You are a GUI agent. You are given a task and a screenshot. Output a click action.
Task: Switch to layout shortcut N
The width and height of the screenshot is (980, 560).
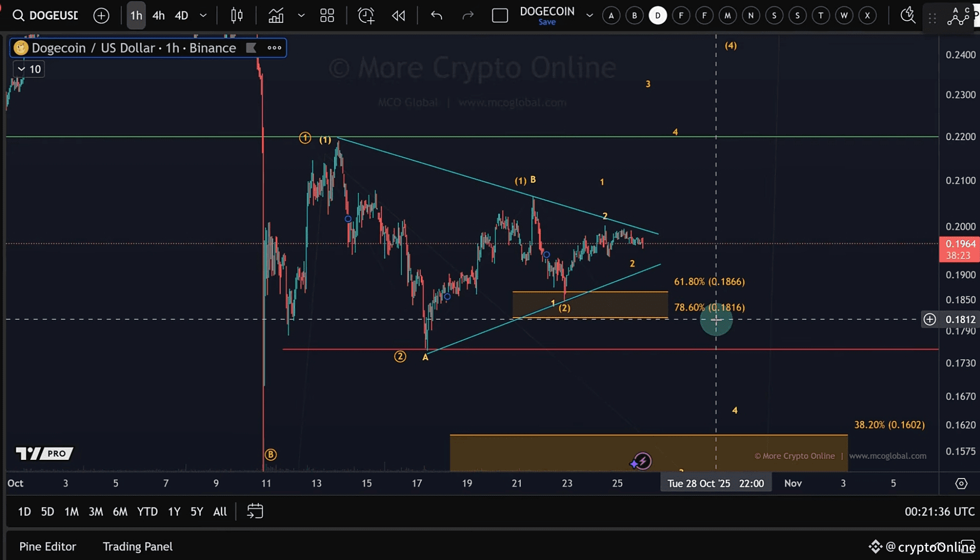click(751, 16)
